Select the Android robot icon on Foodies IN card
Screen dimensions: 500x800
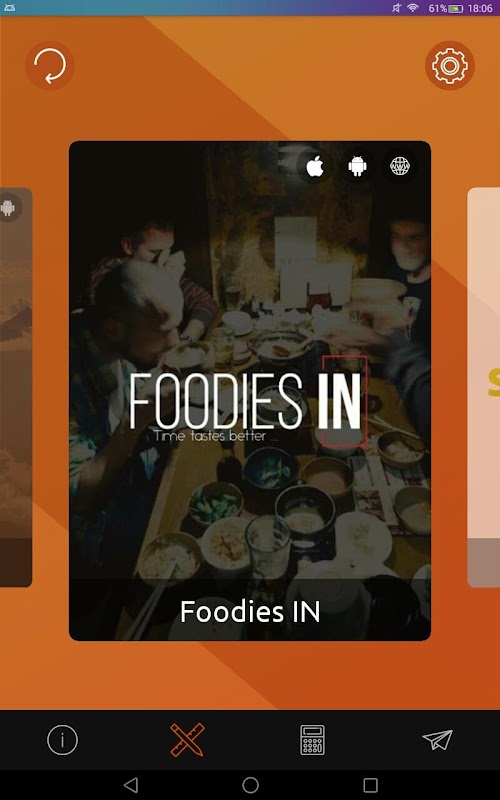click(357, 166)
